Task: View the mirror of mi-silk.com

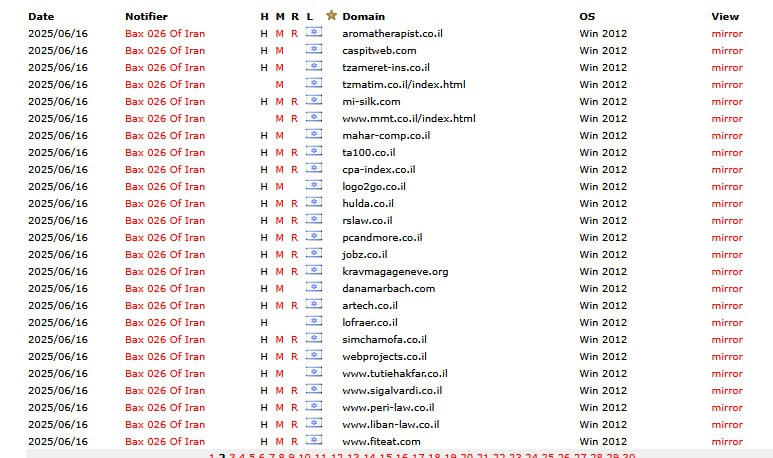Action: tap(727, 102)
